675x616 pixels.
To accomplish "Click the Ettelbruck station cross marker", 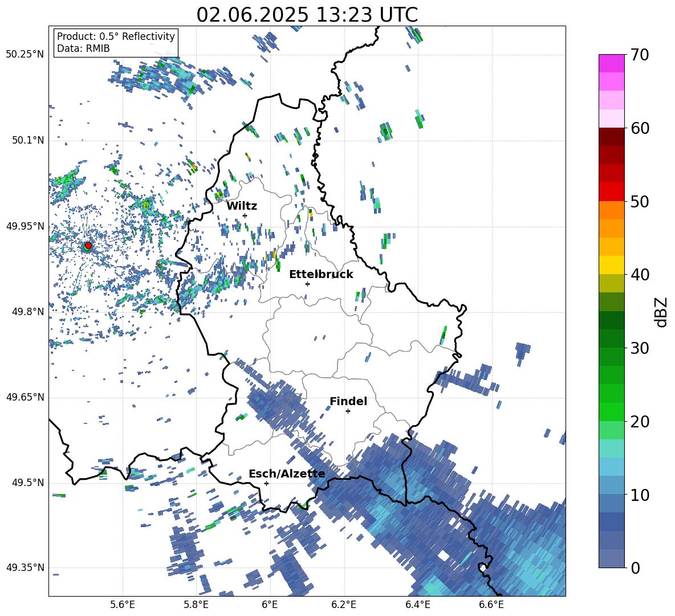I will point(307,284).
